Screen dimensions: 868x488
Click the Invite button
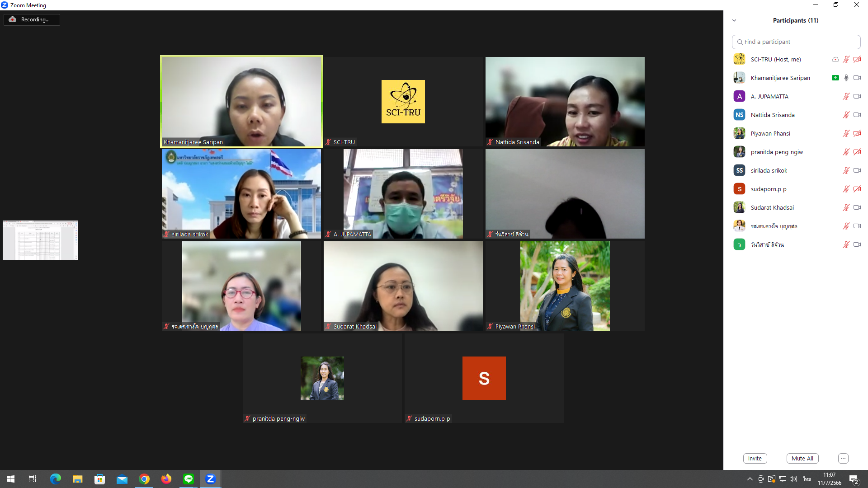[755, 458]
